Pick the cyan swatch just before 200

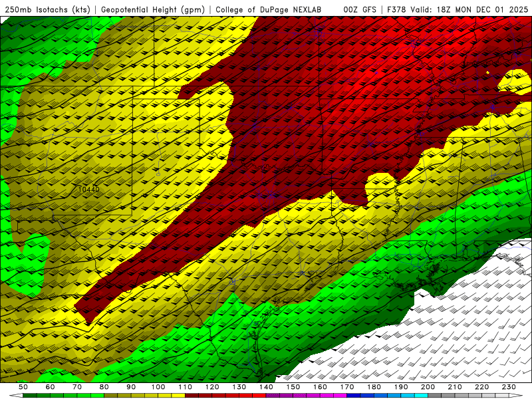pyautogui.click(x=421, y=396)
